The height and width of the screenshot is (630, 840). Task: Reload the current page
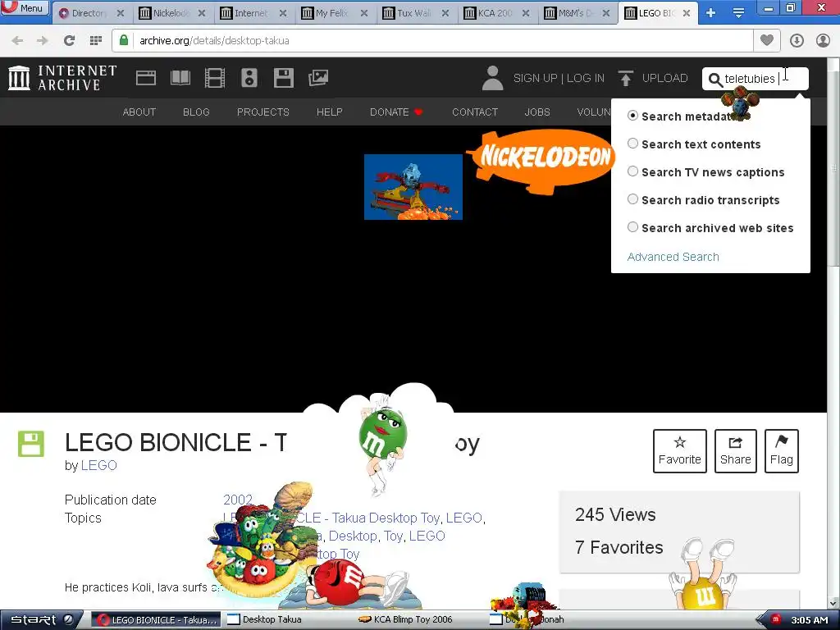click(x=69, y=40)
